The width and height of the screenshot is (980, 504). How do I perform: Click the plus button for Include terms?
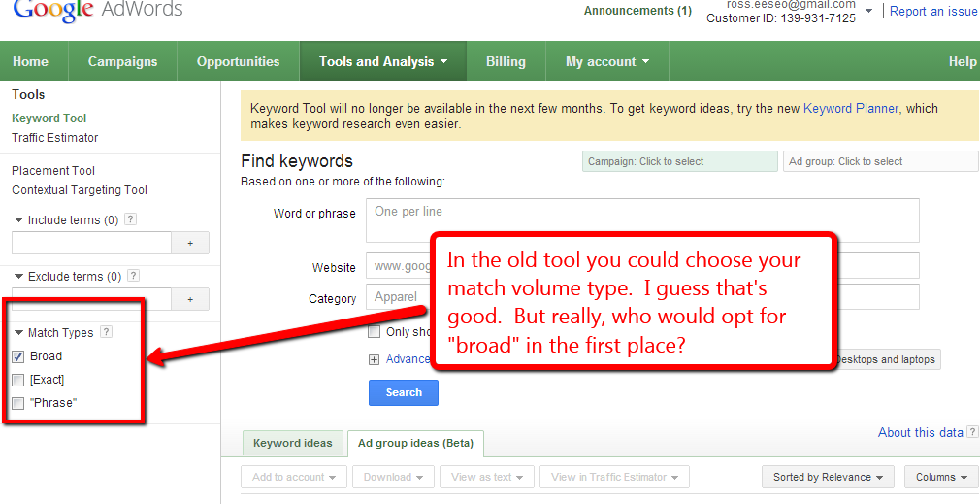tap(190, 243)
